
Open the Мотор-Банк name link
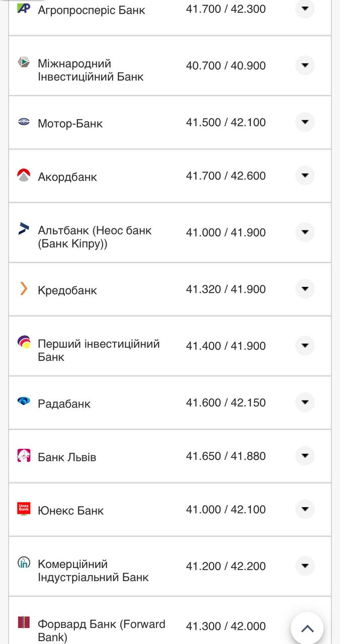70,123
